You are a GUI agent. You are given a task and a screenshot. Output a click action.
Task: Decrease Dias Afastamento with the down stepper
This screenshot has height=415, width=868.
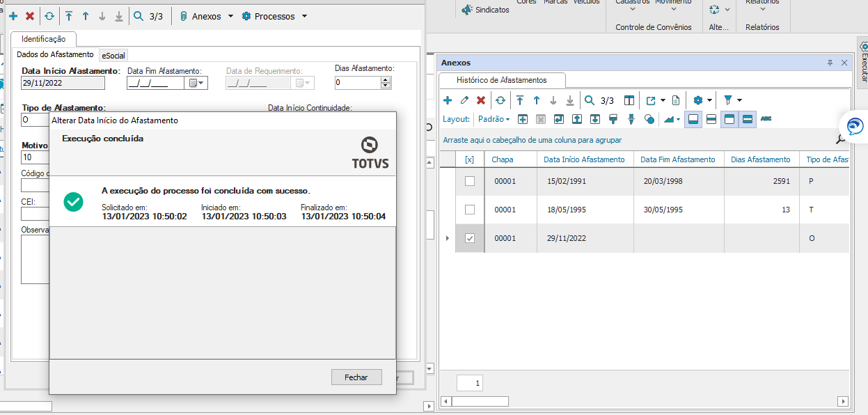click(386, 86)
